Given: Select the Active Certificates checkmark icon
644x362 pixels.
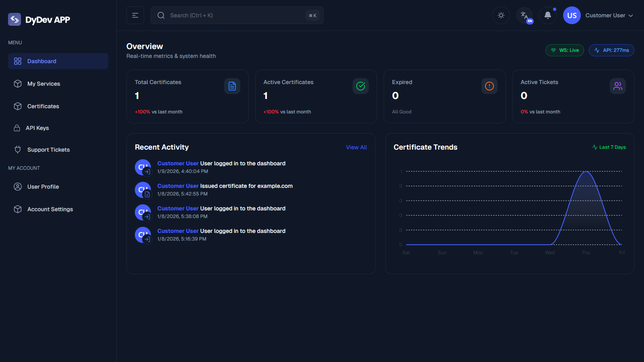Looking at the screenshot, I should 361,86.
